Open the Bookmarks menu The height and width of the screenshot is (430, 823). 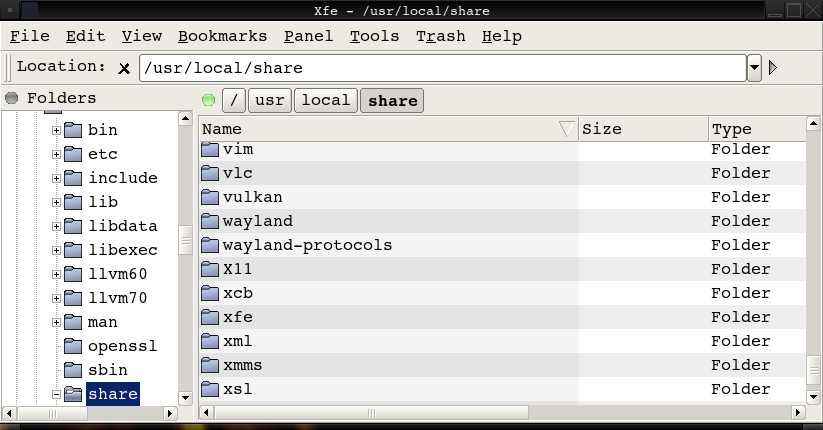click(222, 36)
